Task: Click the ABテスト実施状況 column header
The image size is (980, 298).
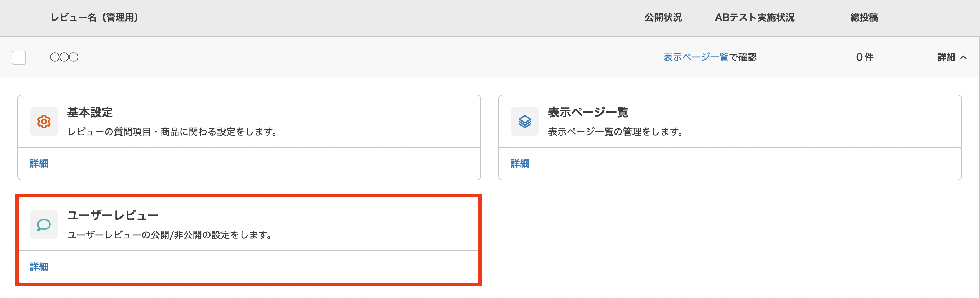Action: [x=755, y=18]
